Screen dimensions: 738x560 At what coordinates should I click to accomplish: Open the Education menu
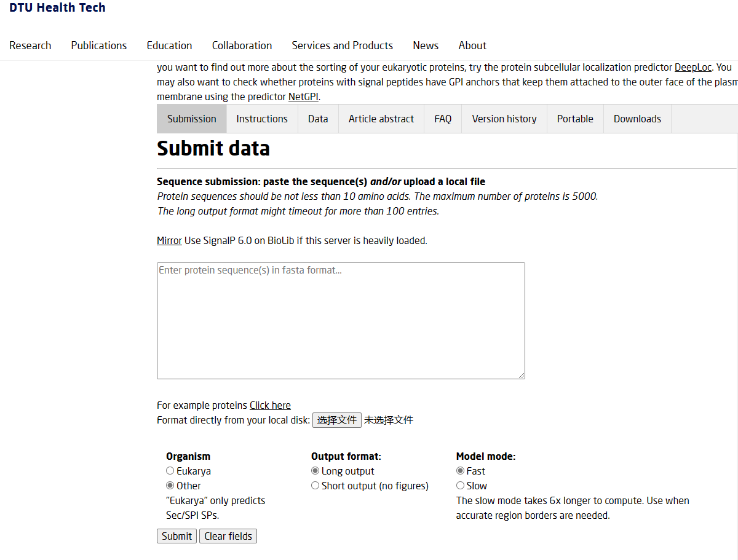tap(169, 45)
